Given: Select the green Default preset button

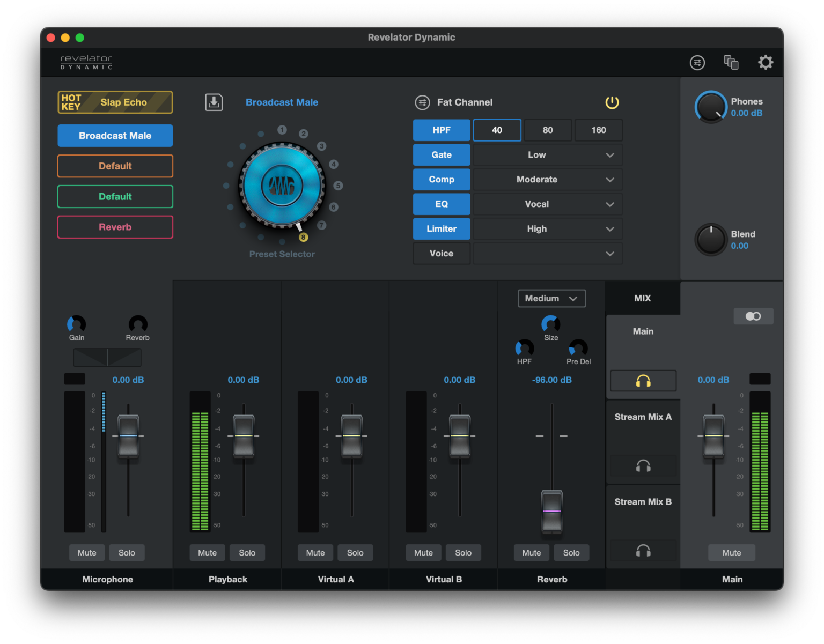Looking at the screenshot, I should tap(115, 197).
